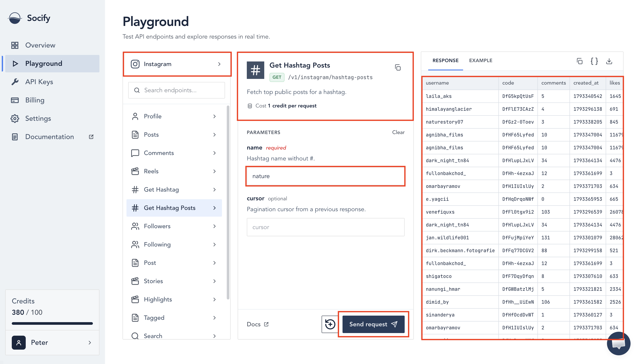Open the Docs link
Viewport: 641px width, 364px height.
[x=257, y=324]
